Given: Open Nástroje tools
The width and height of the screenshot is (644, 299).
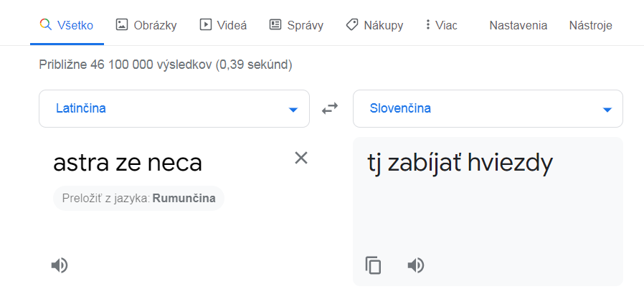Looking at the screenshot, I should tap(590, 25).
